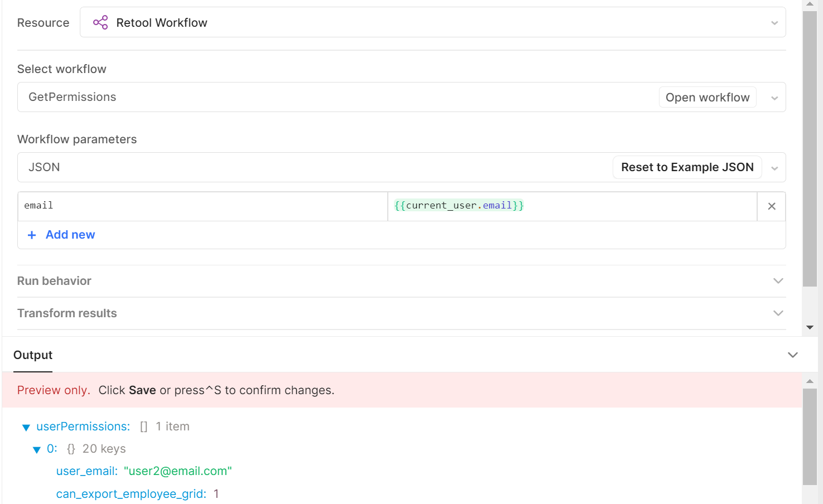Expand the Transform results section
Image resolution: width=823 pixels, height=504 pixels.
click(401, 313)
